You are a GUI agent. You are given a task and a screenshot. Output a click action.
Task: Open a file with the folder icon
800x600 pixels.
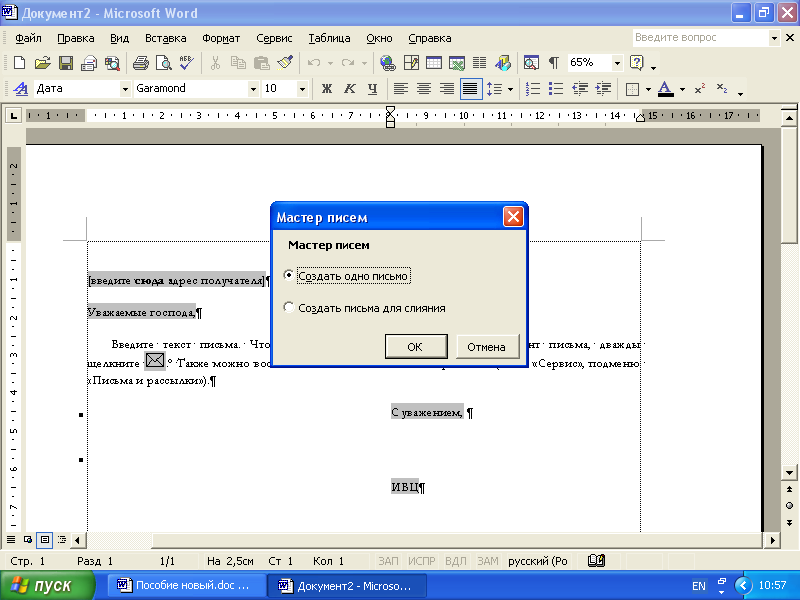42,63
